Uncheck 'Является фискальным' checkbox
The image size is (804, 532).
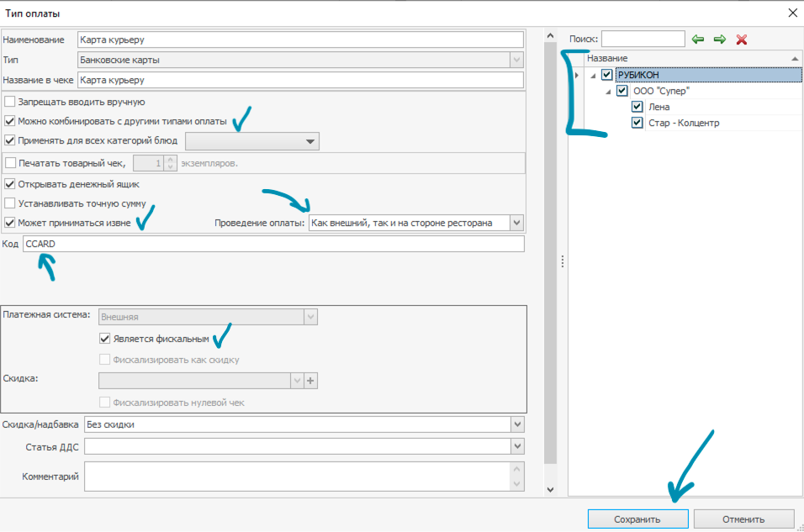(105, 339)
